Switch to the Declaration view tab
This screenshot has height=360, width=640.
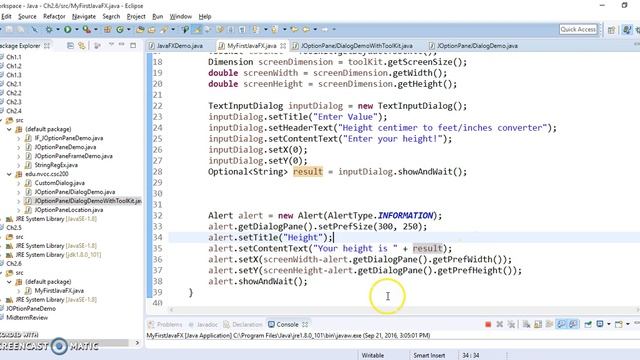point(243,324)
